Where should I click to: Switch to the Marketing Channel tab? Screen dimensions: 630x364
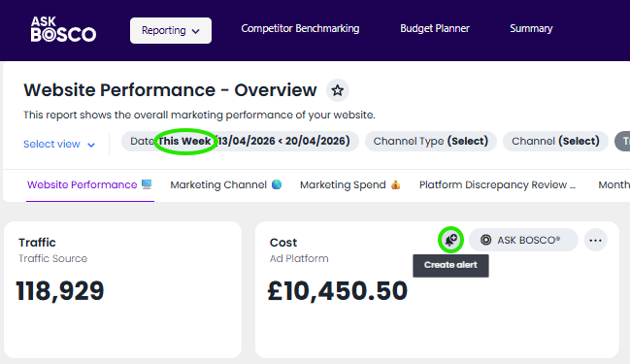pyautogui.click(x=226, y=184)
